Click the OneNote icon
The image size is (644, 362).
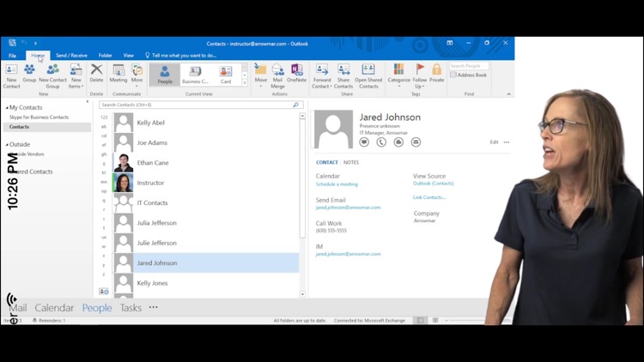pos(296,73)
